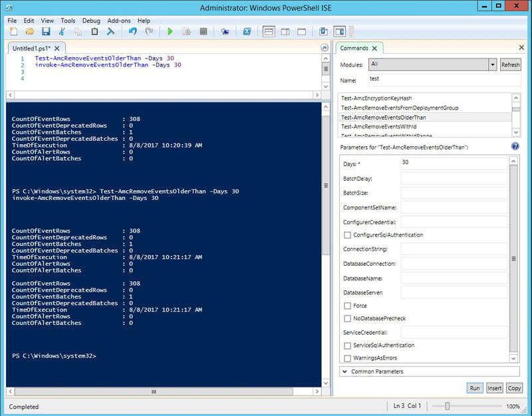Close the Untitled1.ps1 tab
532x416 pixels.
(x=57, y=49)
